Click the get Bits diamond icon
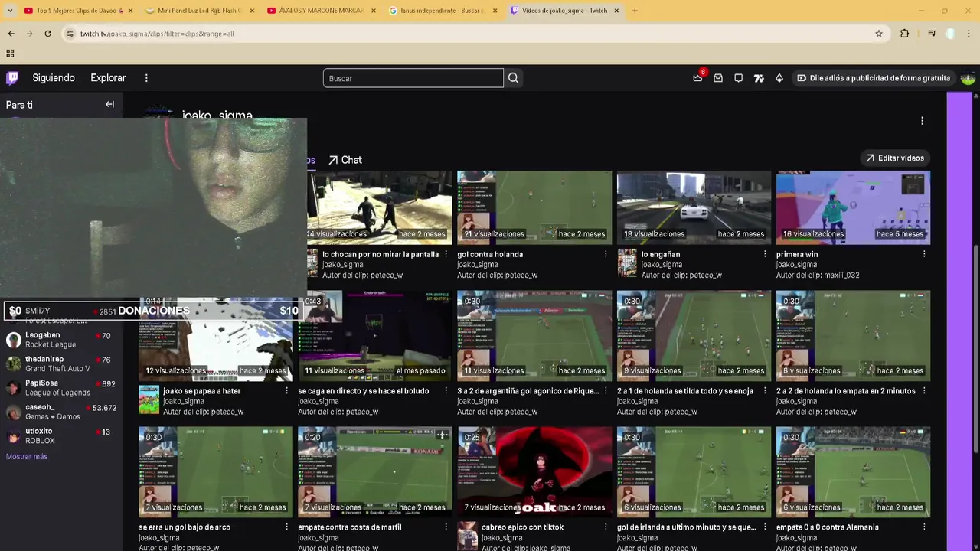This screenshot has width=980, height=551. (779, 78)
